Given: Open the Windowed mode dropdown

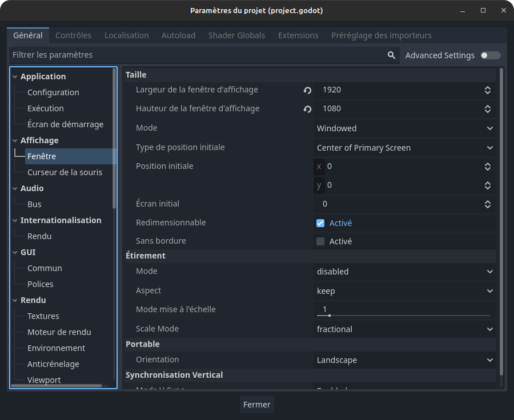Looking at the screenshot, I should tap(404, 128).
